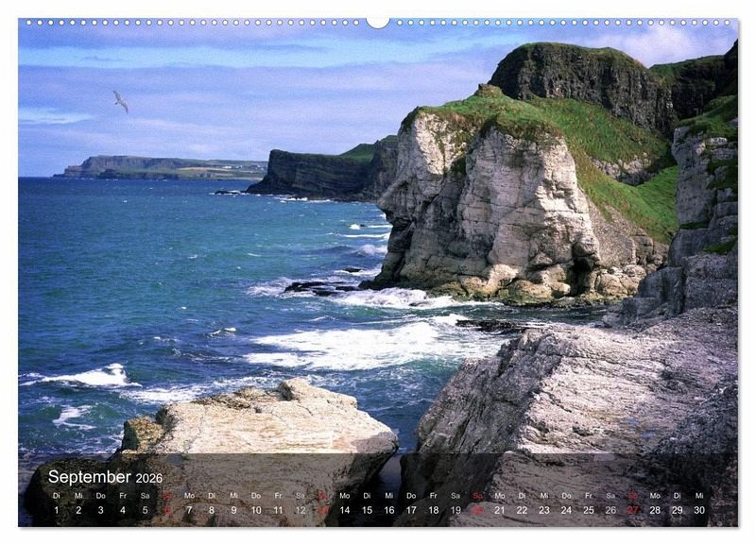Choose Thursday the 3rd in the calendar
The width and height of the screenshot is (756, 545).
pos(101,510)
